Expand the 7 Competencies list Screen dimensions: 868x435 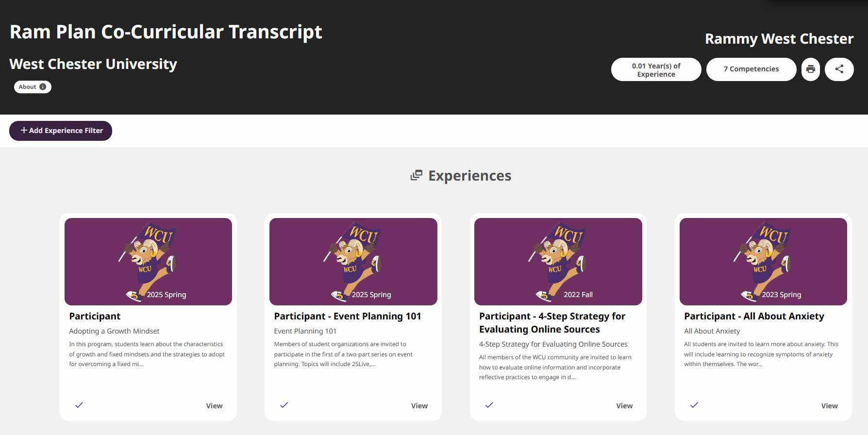click(x=751, y=69)
